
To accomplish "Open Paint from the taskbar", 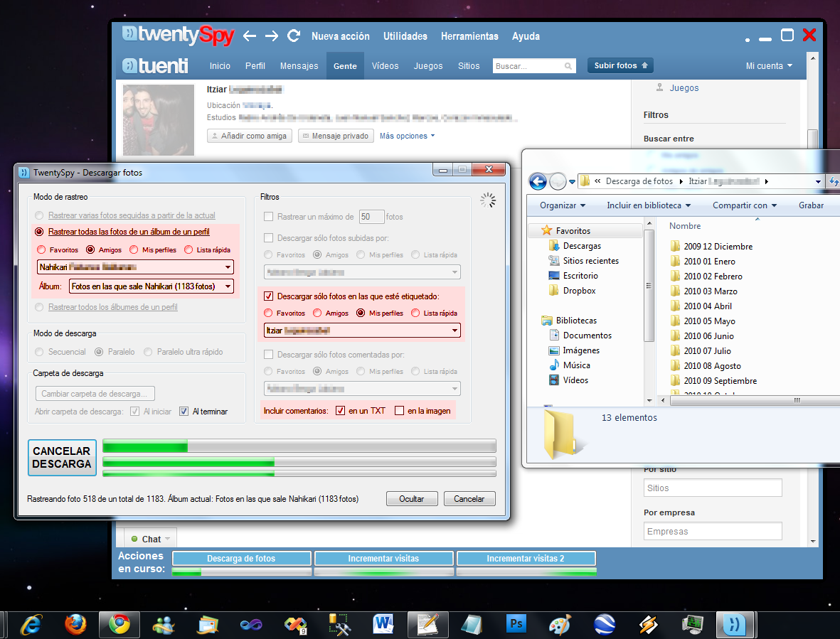I will [x=560, y=625].
